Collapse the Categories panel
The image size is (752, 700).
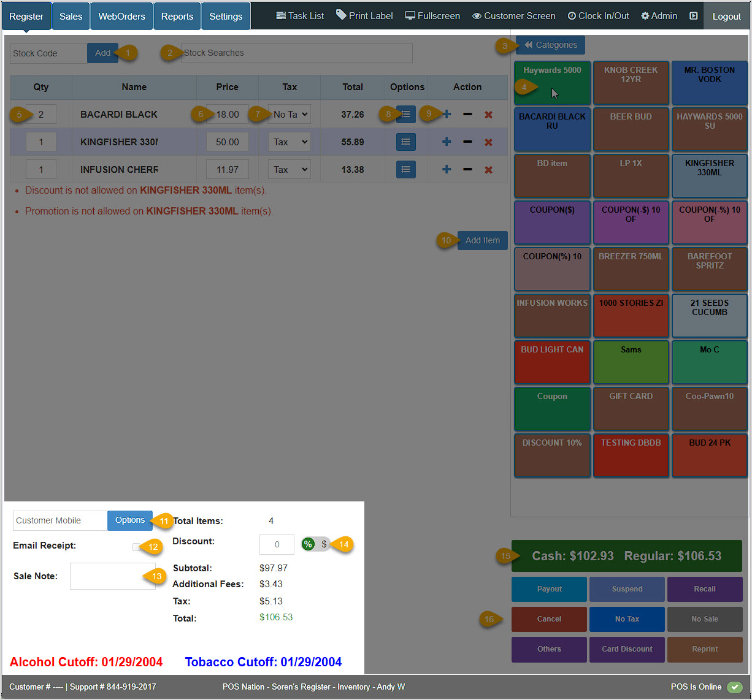point(550,45)
